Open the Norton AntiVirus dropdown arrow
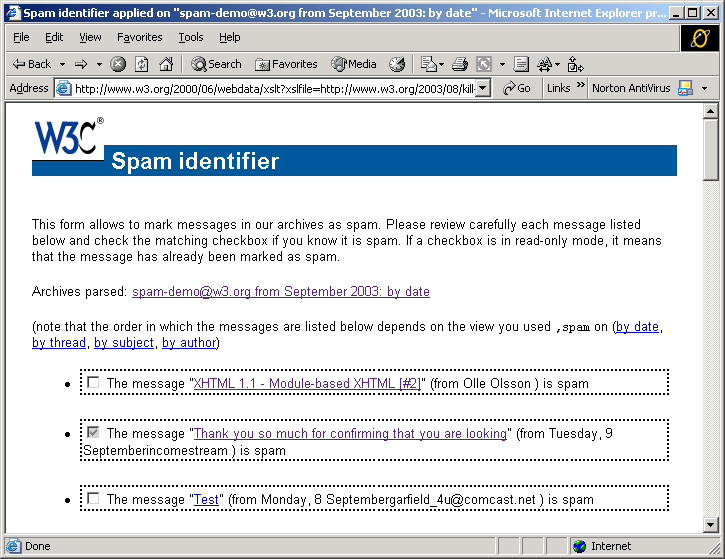 pyautogui.click(x=704, y=88)
